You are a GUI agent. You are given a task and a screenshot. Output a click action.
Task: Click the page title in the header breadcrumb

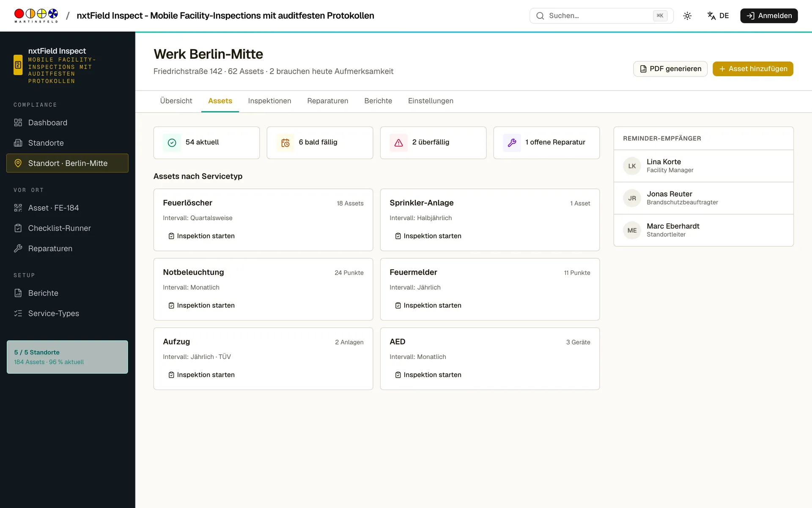225,16
